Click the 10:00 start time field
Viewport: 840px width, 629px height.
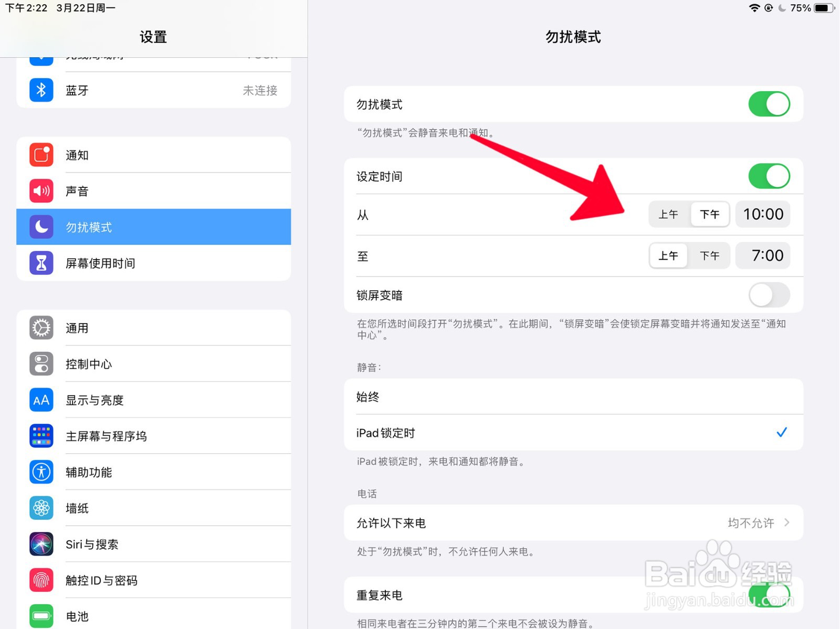(x=762, y=214)
